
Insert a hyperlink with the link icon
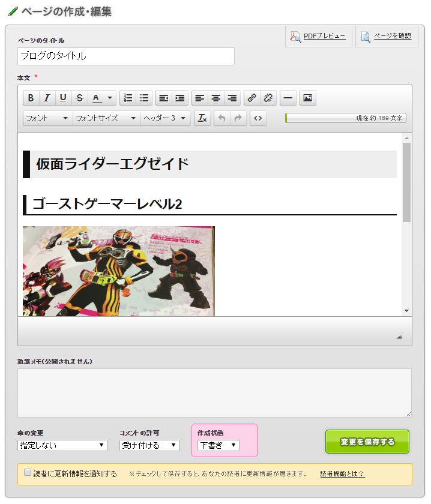(x=252, y=98)
